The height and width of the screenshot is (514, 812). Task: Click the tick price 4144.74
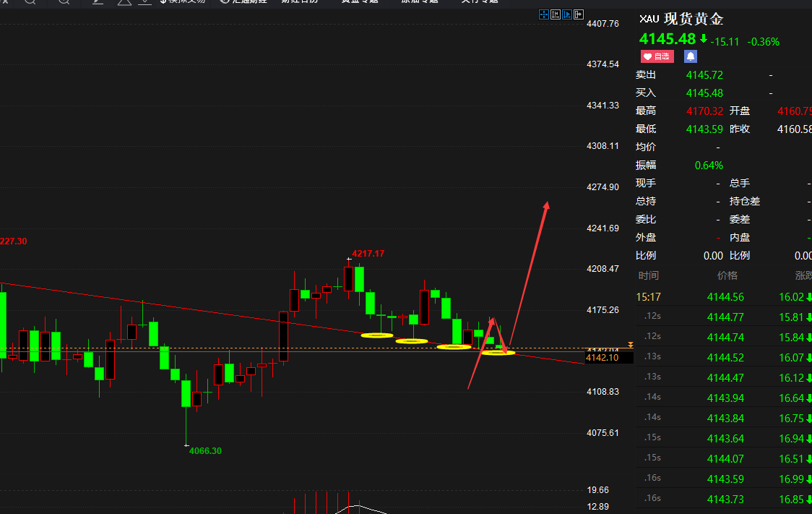click(x=725, y=338)
